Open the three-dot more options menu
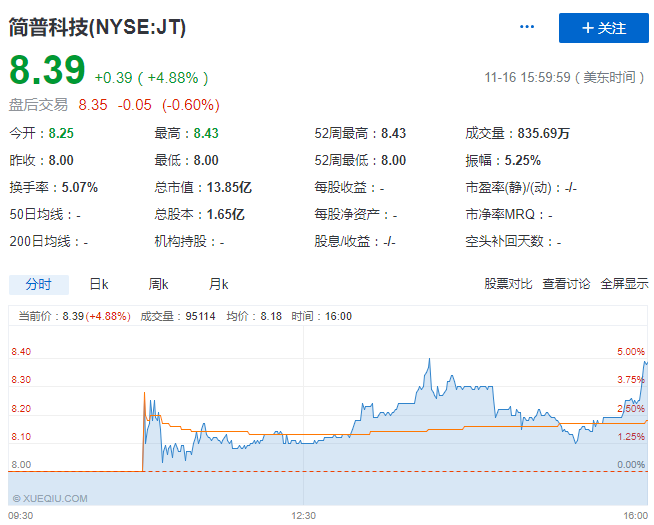 tap(527, 27)
